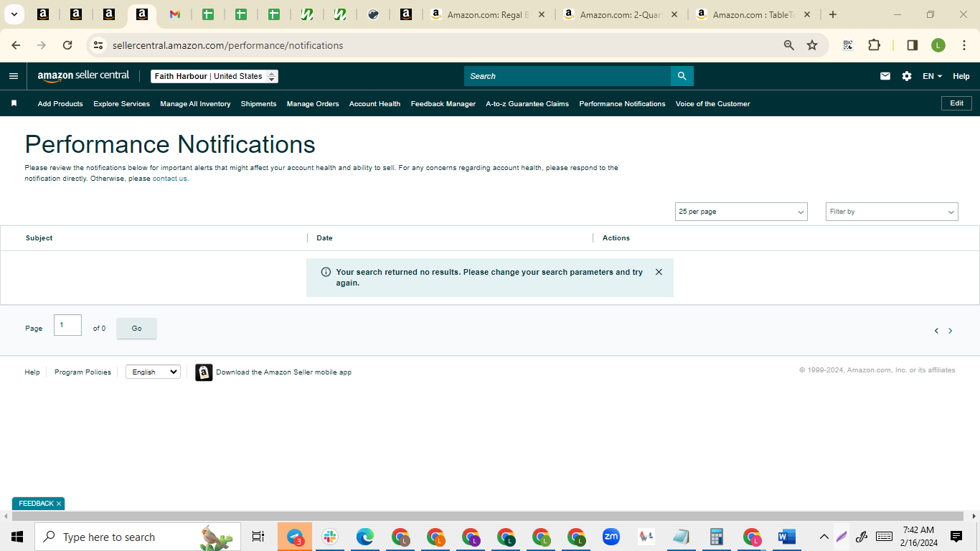Open the Chrome three-dot menu
The image size is (980, 551).
coord(964,45)
